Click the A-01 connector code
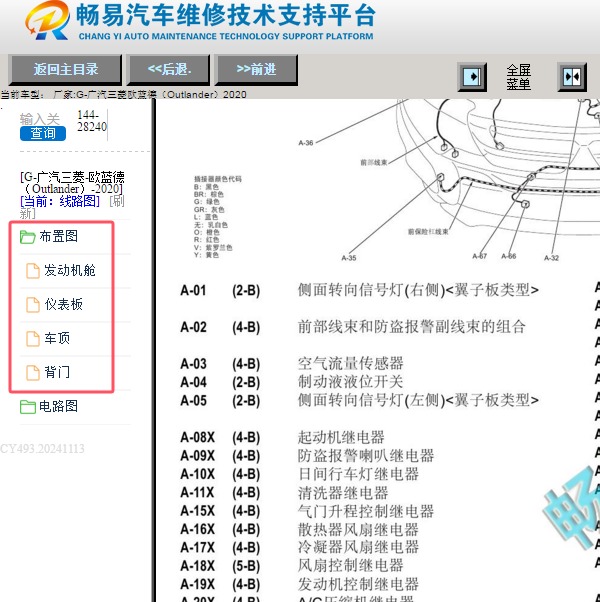This screenshot has width=600, height=602. (x=193, y=290)
